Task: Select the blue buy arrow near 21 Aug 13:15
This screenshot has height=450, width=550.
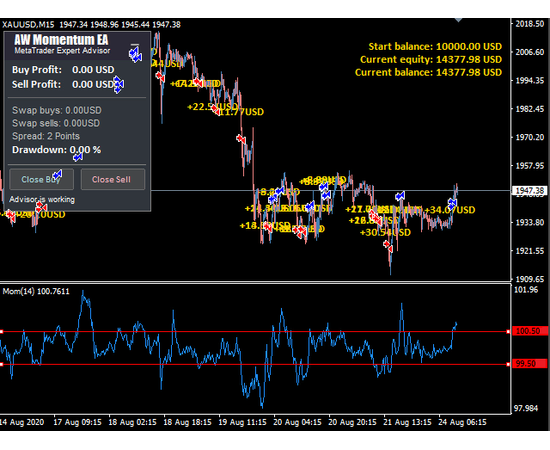Action: click(400, 196)
